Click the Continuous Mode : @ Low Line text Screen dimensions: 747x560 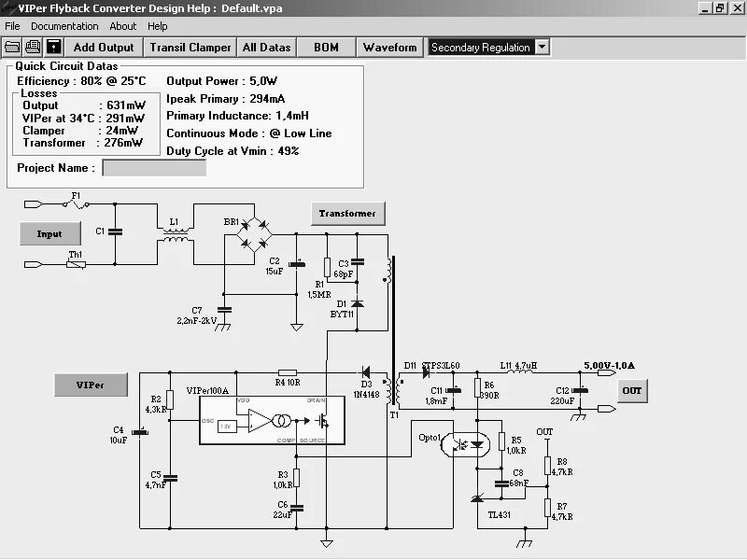(x=248, y=133)
